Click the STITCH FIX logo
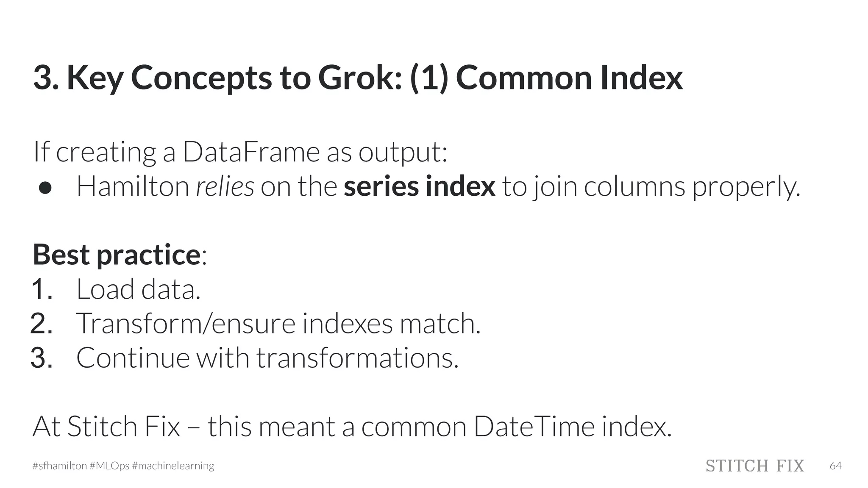The image size is (868, 488). click(754, 466)
